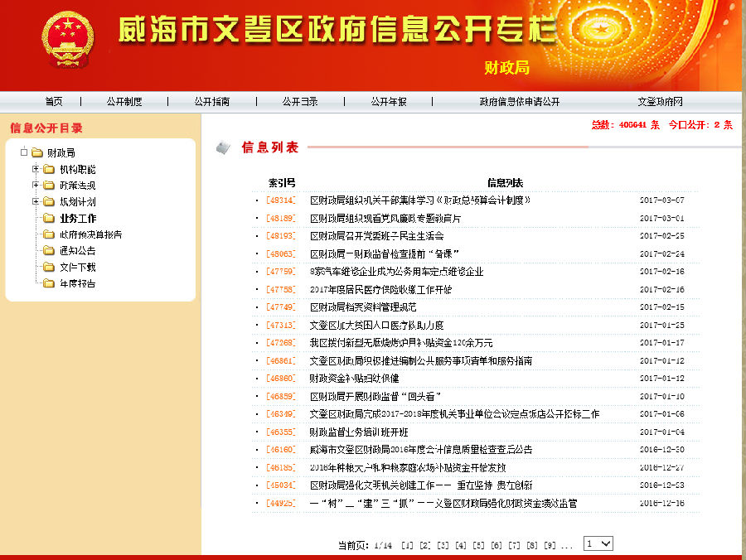Click the small square box before 财政局
Screen dimensions: 746x560
click(x=26, y=152)
